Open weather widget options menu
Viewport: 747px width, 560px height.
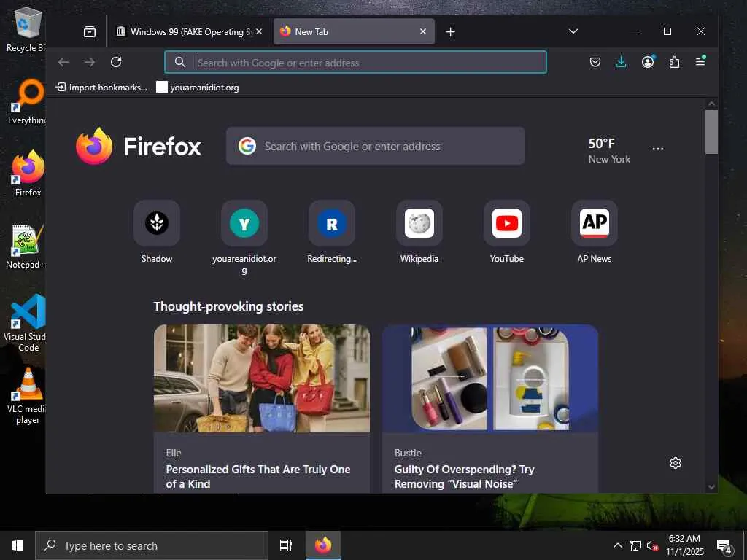tap(658, 149)
